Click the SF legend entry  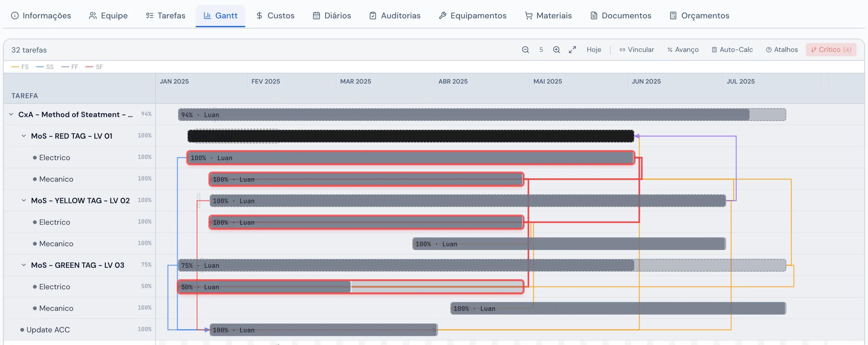(x=94, y=67)
